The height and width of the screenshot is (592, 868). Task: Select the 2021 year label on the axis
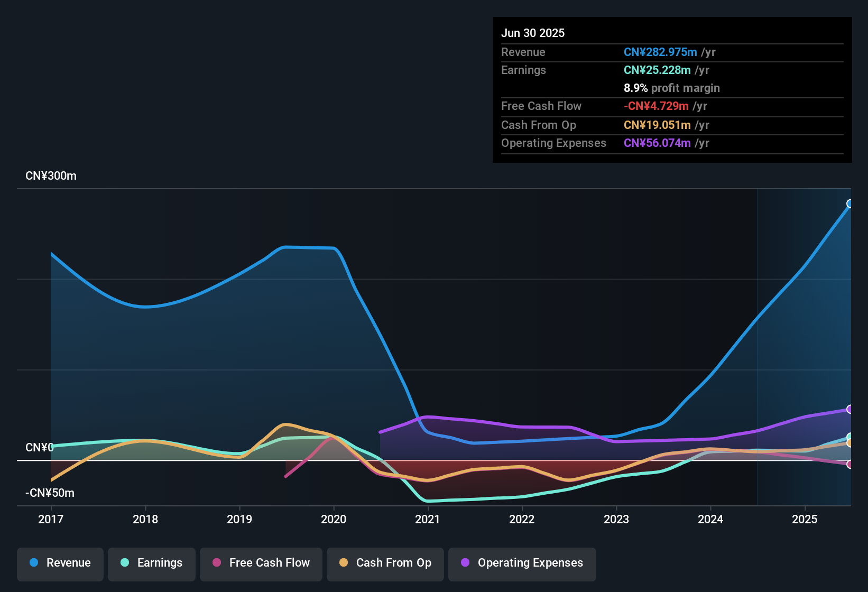[428, 520]
